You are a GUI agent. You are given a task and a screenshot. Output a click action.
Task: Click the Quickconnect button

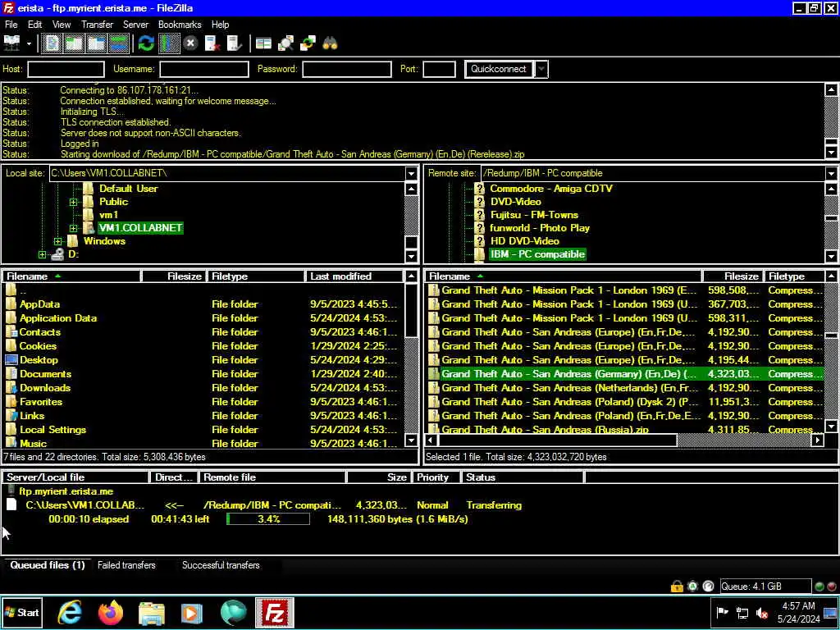(x=498, y=69)
